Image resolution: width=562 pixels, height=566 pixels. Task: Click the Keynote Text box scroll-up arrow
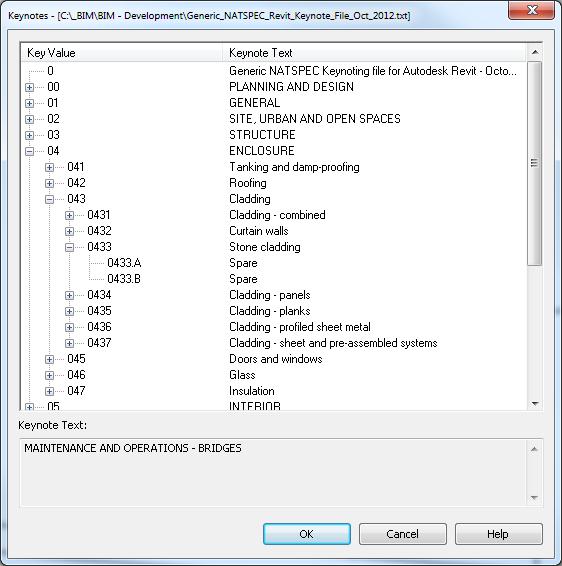[534, 449]
